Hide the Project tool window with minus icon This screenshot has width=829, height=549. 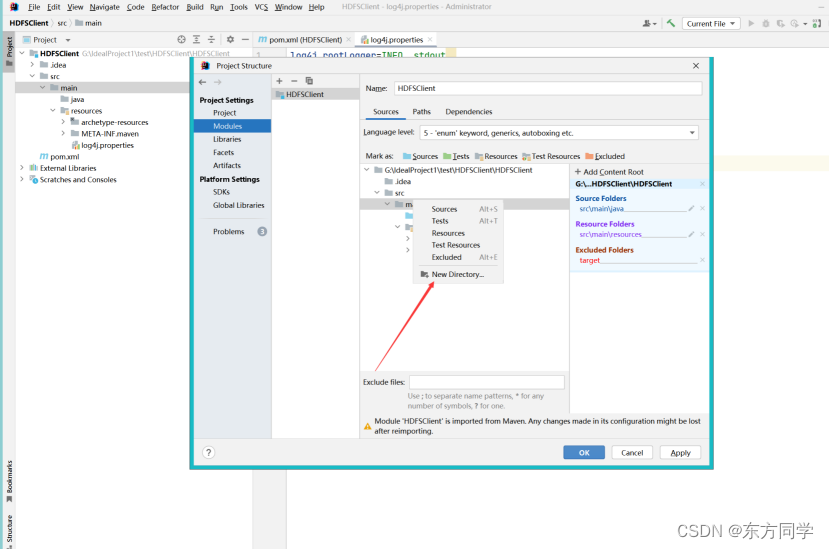pos(245,39)
